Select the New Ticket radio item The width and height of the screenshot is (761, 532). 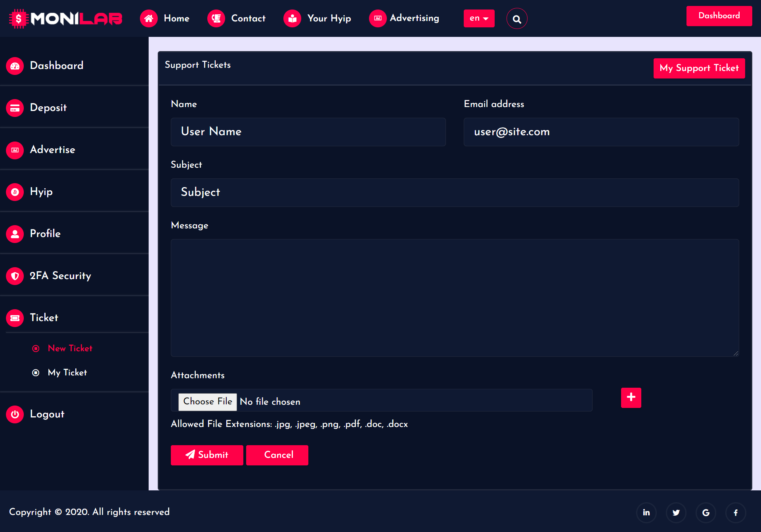pos(70,348)
